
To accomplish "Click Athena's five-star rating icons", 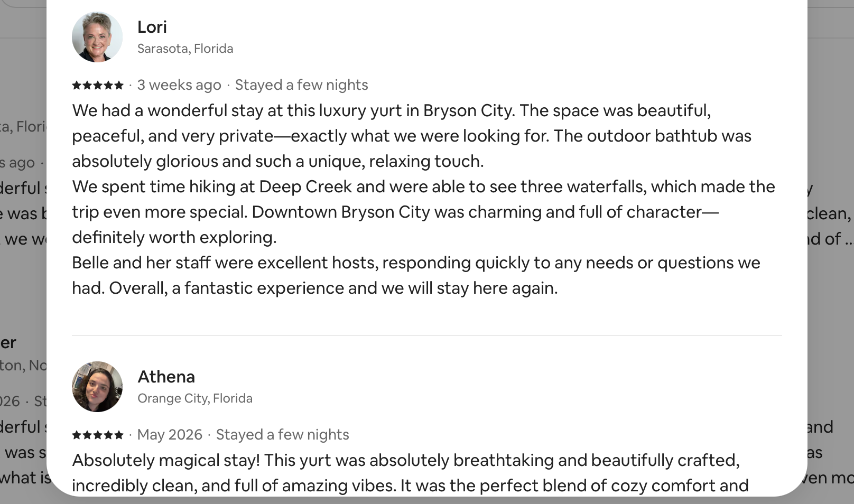I will tap(98, 435).
